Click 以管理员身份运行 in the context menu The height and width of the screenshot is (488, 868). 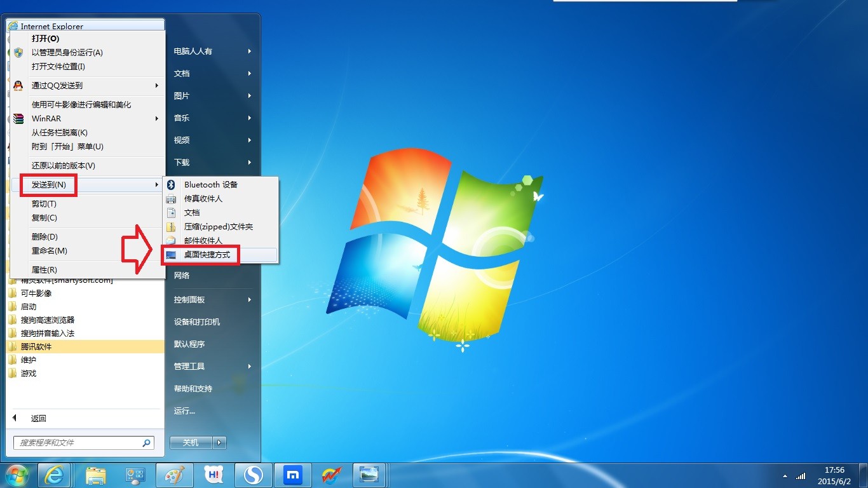pyautogui.click(x=68, y=52)
